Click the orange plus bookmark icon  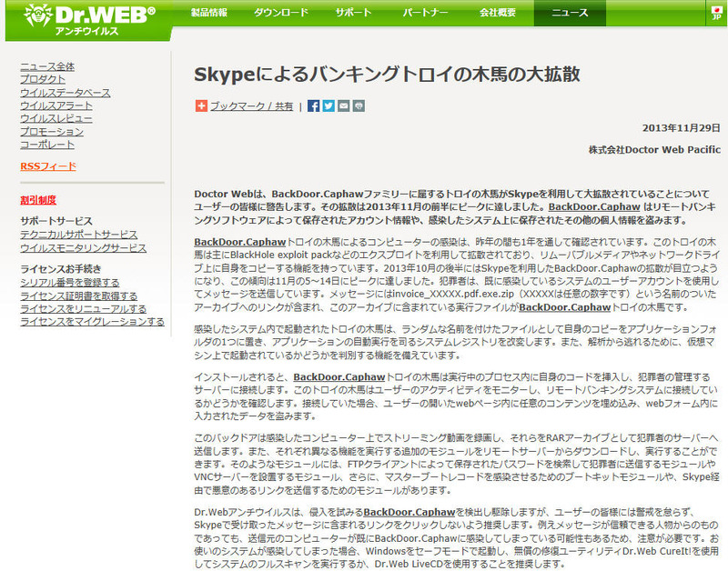click(201, 105)
